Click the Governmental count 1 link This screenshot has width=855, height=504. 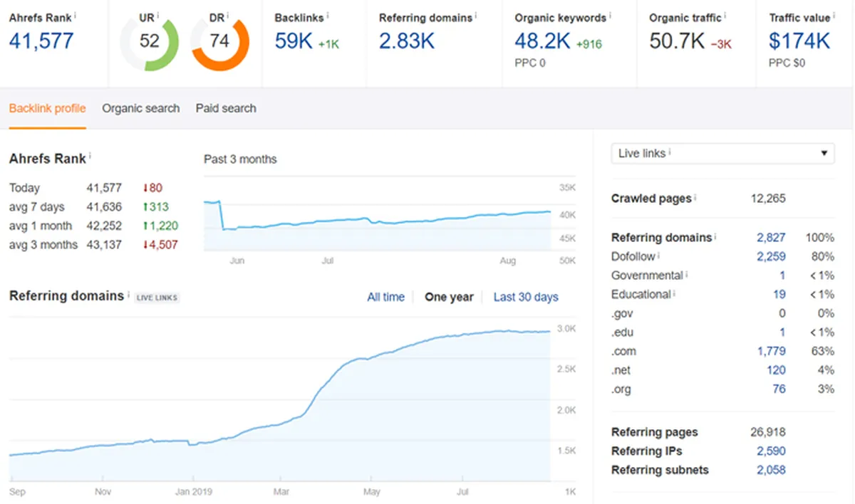782,275
